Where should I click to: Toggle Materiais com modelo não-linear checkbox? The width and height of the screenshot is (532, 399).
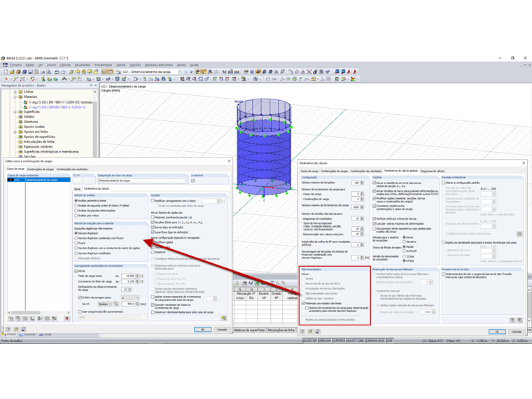[304, 303]
